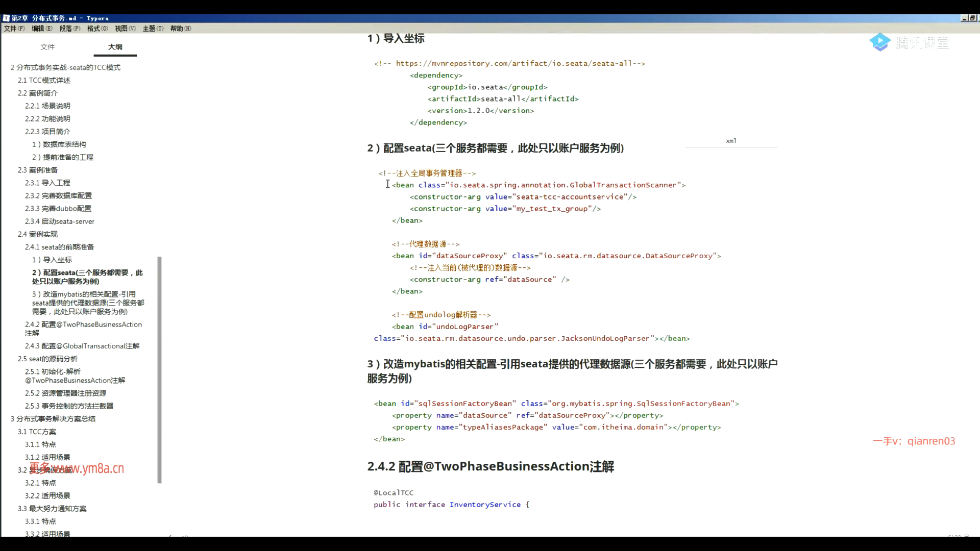
Task: Switch to the 大纲 outline tab
Action: (115, 47)
